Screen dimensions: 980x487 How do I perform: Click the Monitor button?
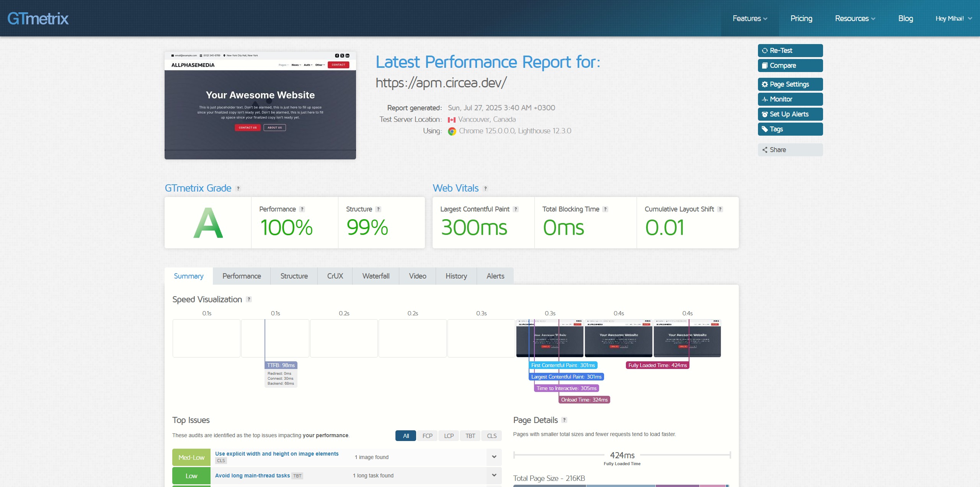(790, 99)
